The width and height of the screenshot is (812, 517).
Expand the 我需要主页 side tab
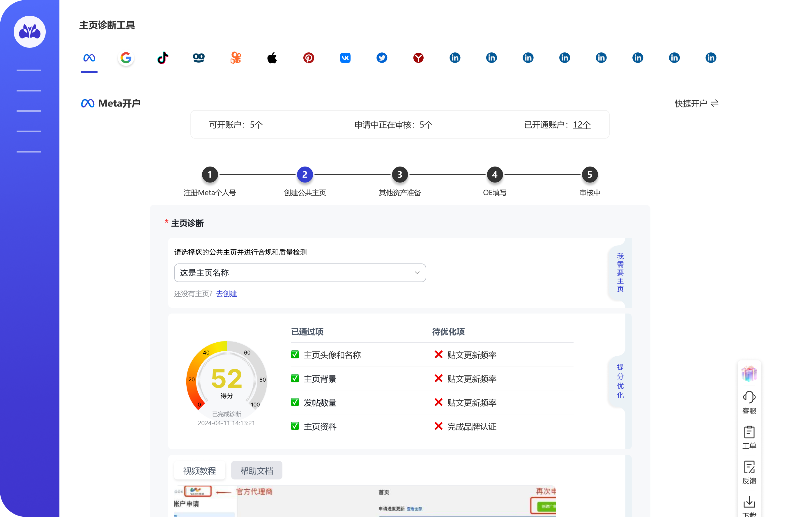tap(620, 272)
